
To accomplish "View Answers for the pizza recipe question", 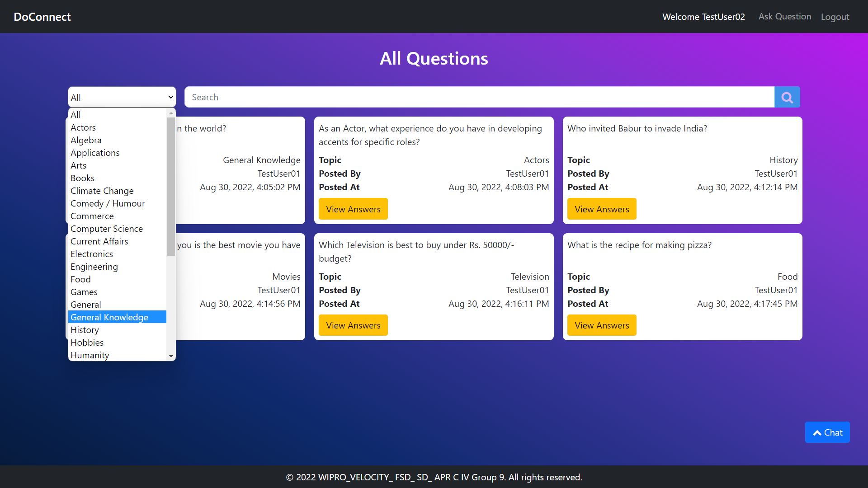I will point(601,325).
